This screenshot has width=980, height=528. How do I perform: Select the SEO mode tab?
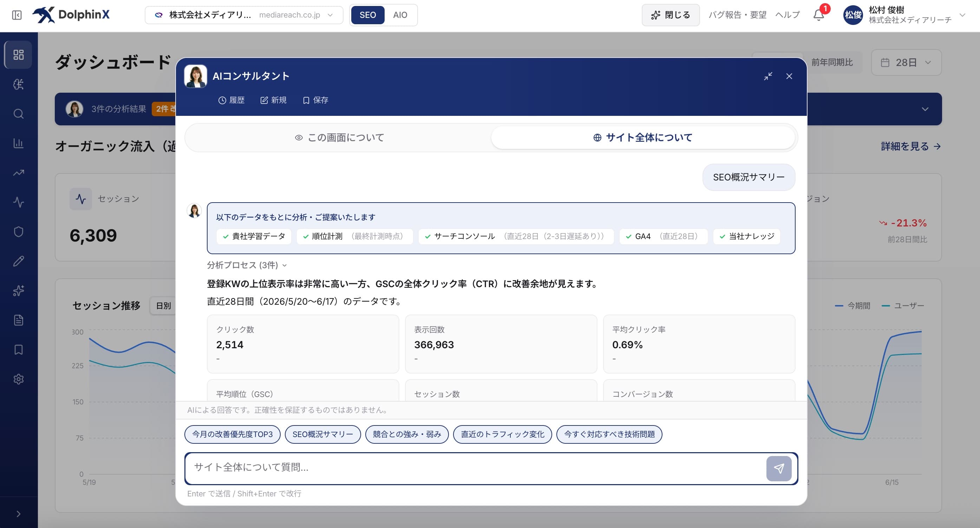coord(367,15)
